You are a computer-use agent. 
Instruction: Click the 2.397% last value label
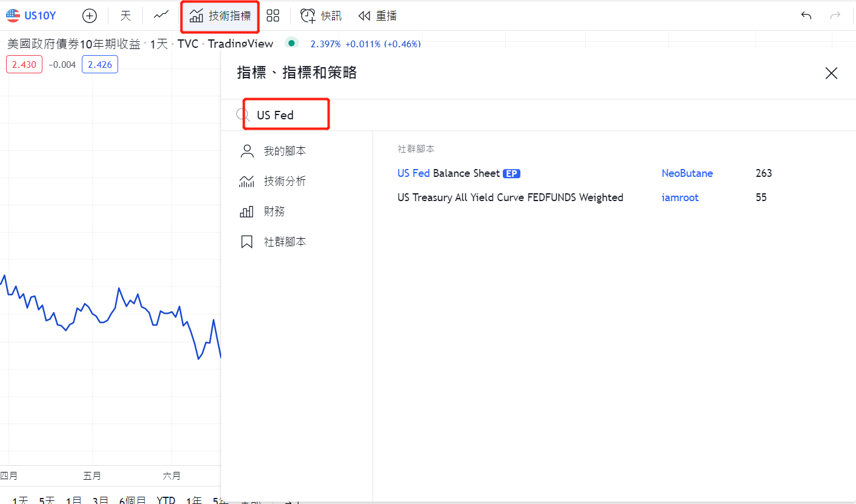(x=325, y=44)
